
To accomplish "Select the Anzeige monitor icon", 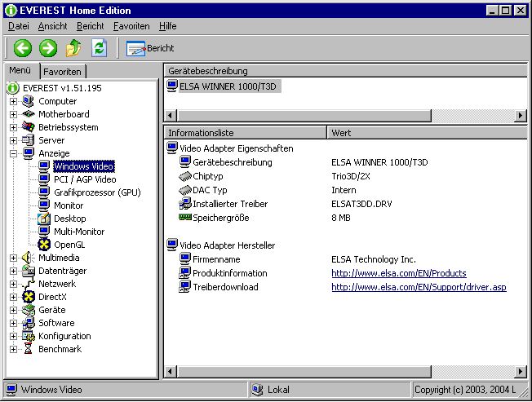I will [29, 153].
